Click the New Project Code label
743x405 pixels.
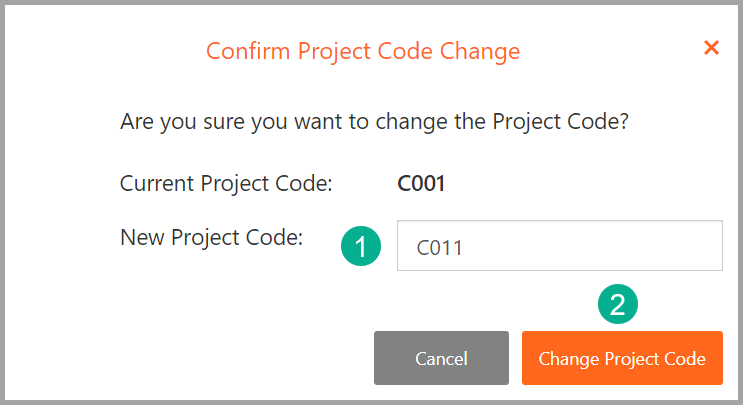[x=211, y=237]
